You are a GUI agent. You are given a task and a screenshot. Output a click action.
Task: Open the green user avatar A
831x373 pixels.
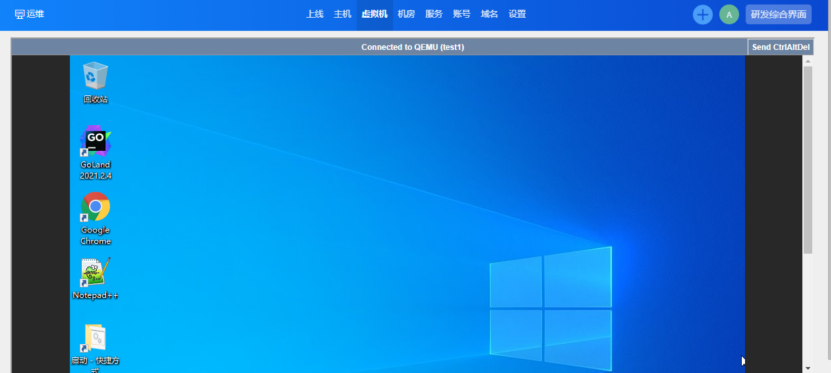click(729, 14)
